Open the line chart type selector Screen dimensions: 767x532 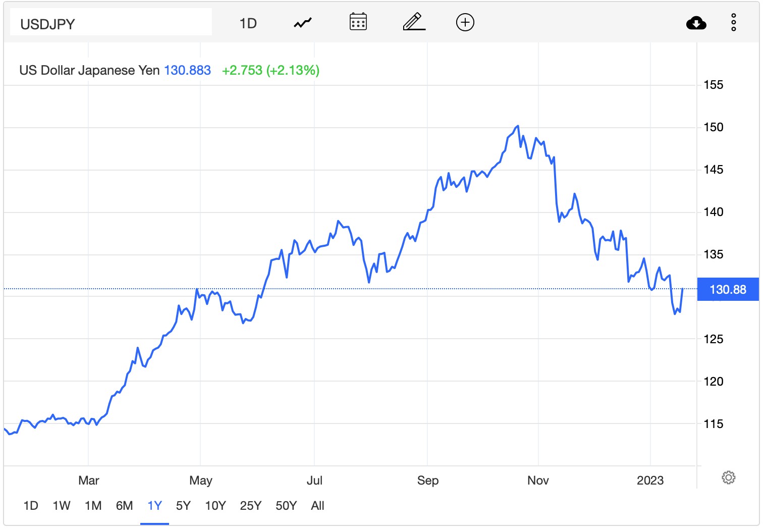click(303, 23)
